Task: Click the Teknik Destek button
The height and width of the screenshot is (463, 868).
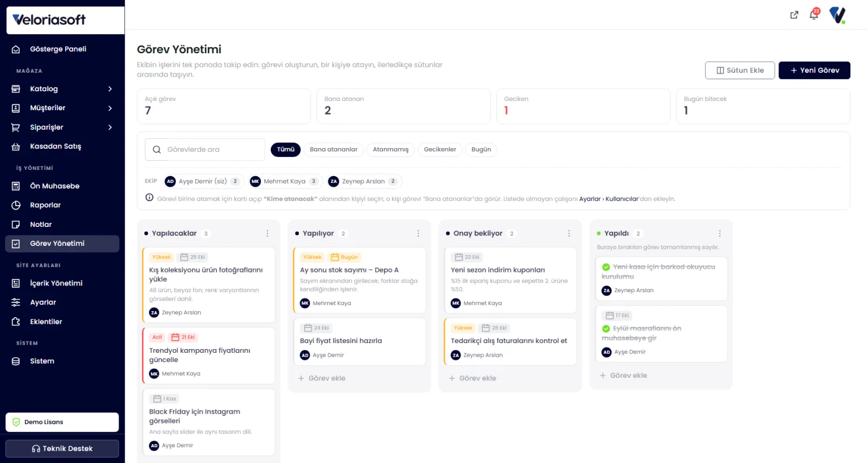Action: pos(62,449)
